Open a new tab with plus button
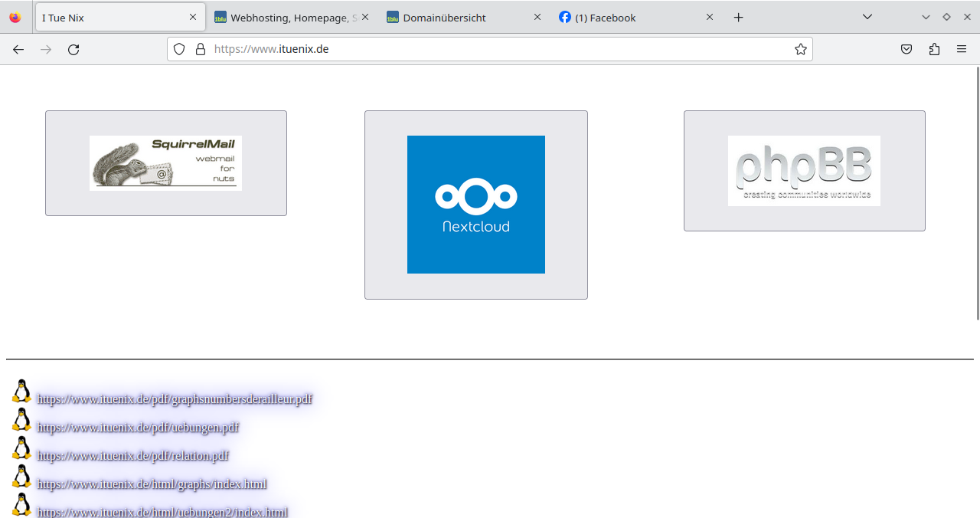 pyautogui.click(x=738, y=17)
